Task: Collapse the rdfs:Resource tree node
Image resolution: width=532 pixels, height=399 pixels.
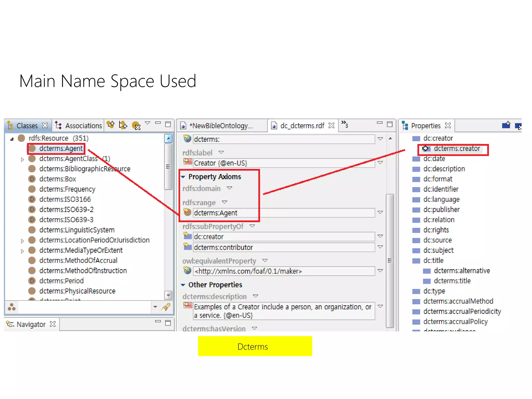Action: pyautogui.click(x=12, y=139)
